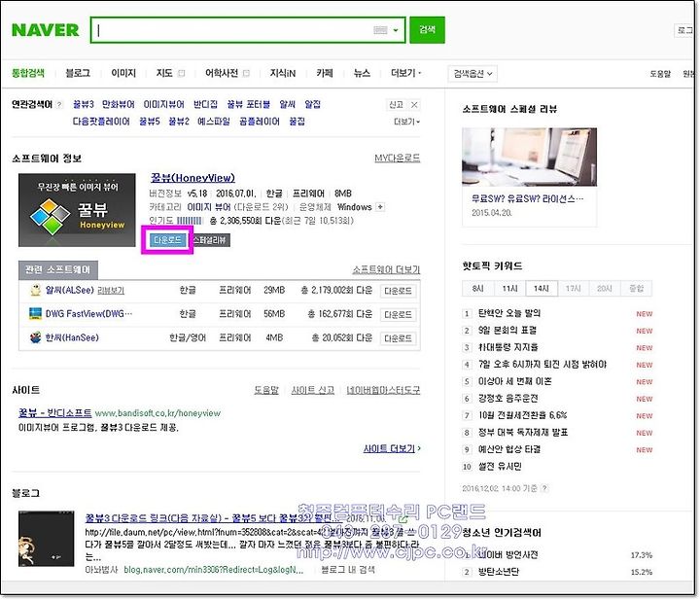Open the 지식iN tab
The image size is (700, 600).
[x=283, y=73]
